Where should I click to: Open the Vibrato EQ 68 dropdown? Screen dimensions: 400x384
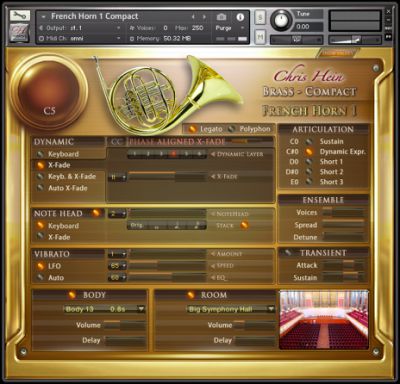(117, 277)
